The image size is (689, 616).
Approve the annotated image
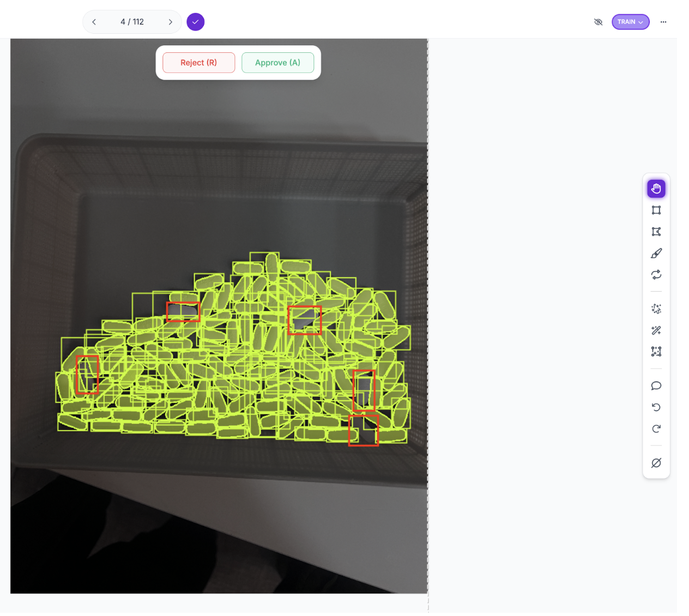click(277, 63)
